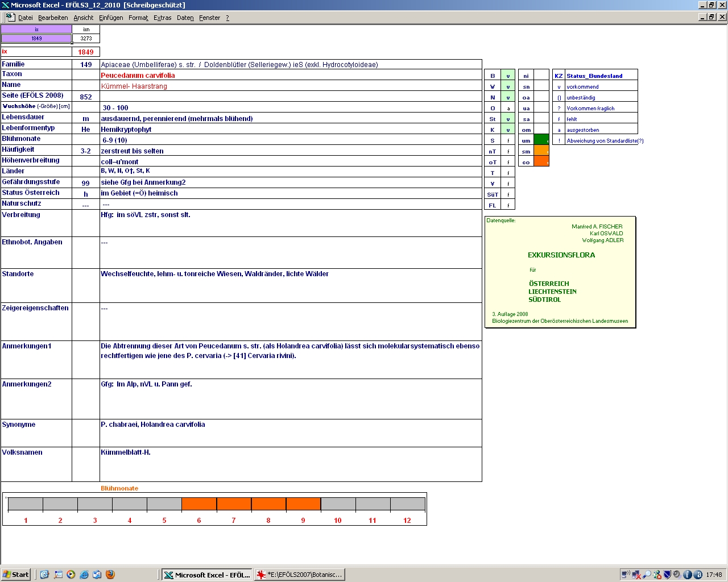Screen dimensions: 728x582
Task: Open the Extras menu
Action: click(162, 18)
